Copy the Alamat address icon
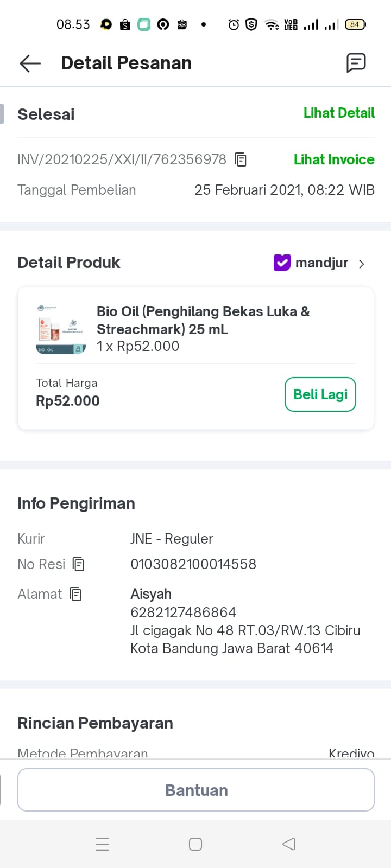391x868 pixels. click(75, 594)
